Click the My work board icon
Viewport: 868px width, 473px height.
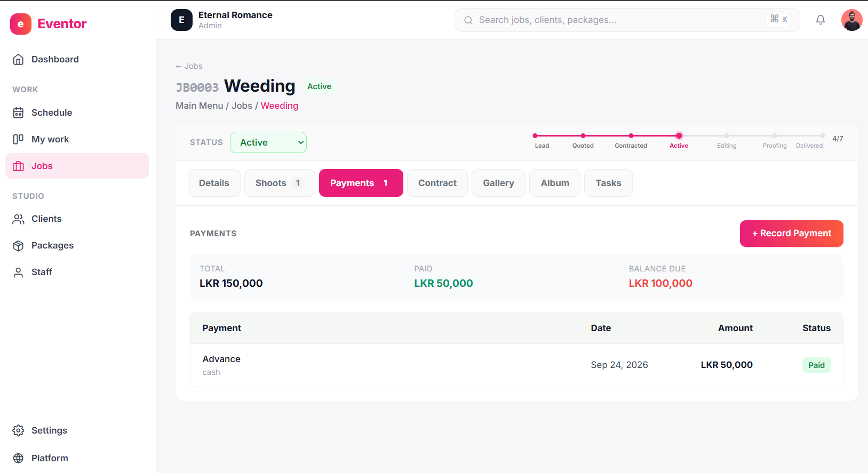click(18, 139)
